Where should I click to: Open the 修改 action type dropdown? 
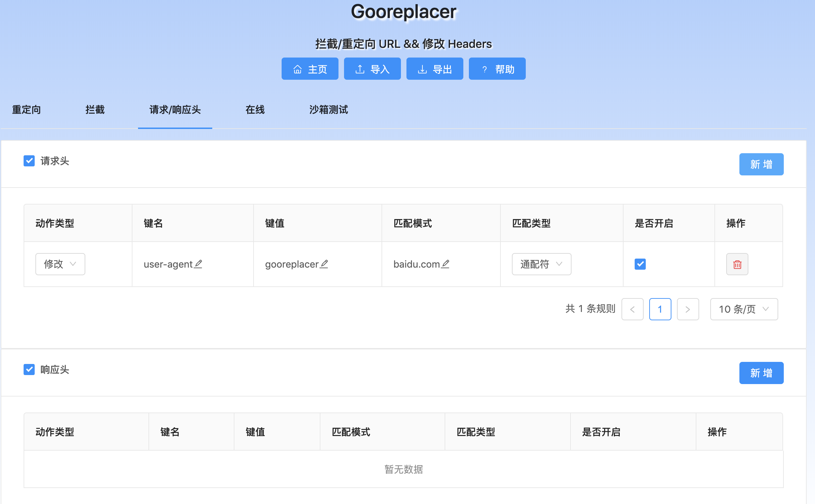tap(60, 264)
